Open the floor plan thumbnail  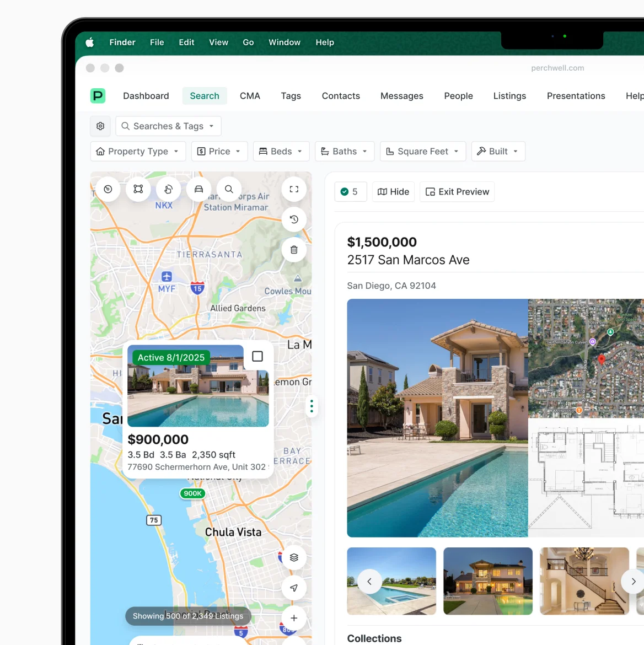tap(586, 478)
